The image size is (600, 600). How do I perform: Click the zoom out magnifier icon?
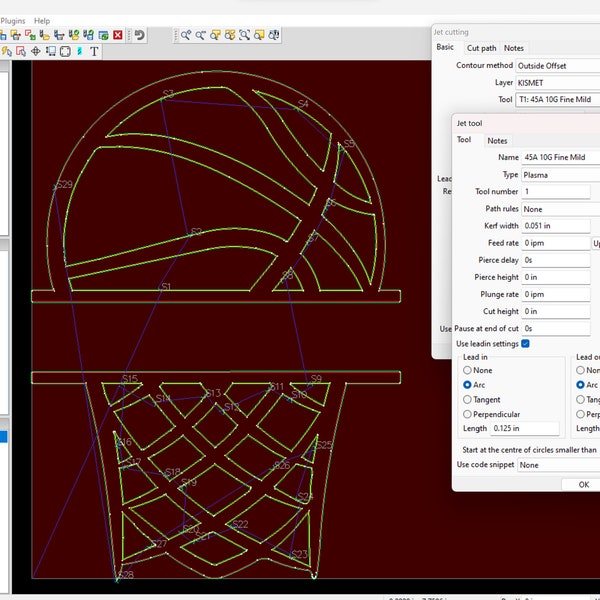tap(200, 35)
